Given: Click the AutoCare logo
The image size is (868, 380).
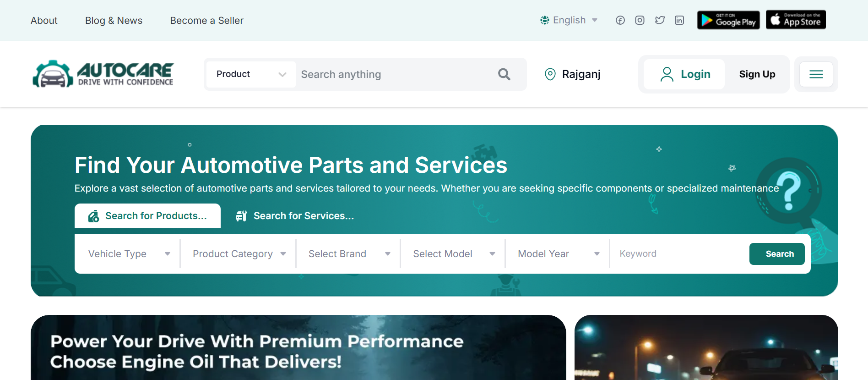Looking at the screenshot, I should point(103,74).
